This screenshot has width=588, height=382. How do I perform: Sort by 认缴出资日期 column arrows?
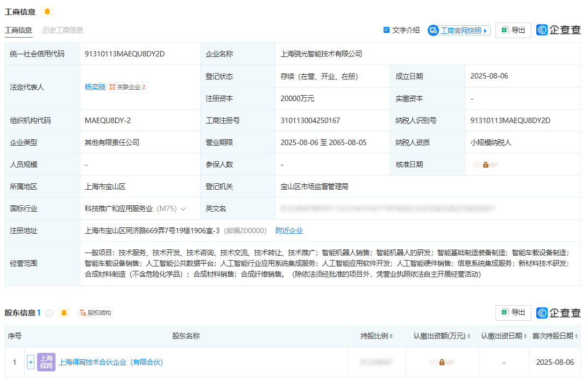526,336
